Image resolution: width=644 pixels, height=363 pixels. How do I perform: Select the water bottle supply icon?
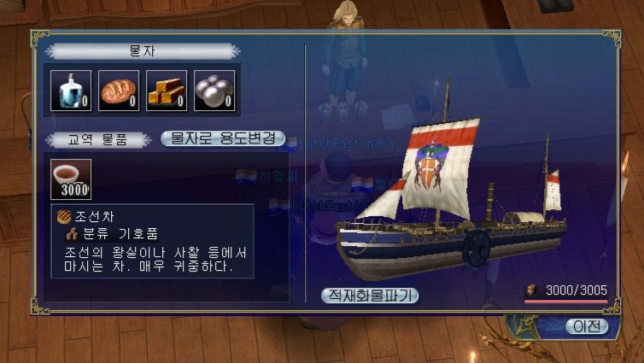click(71, 91)
